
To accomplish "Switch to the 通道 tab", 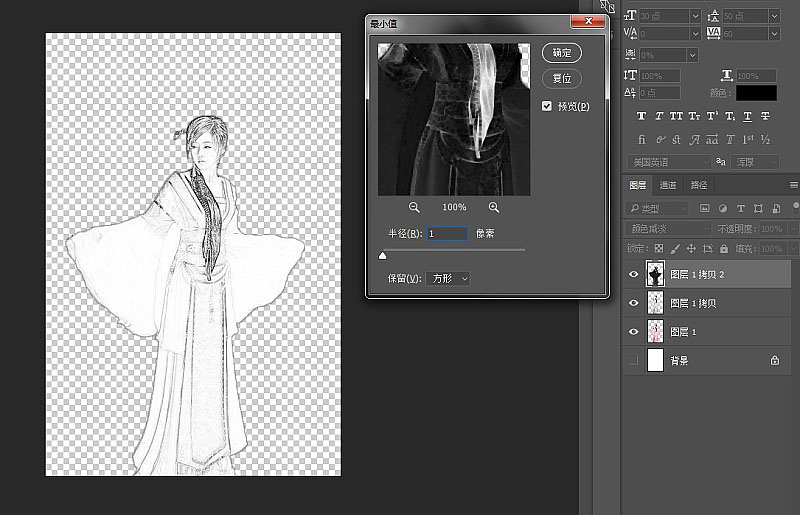I will [667, 185].
